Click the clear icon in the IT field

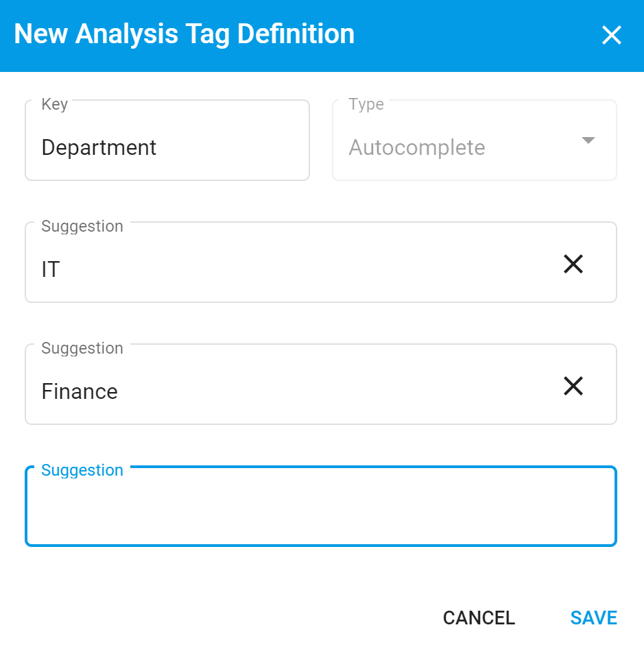pyautogui.click(x=573, y=263)
